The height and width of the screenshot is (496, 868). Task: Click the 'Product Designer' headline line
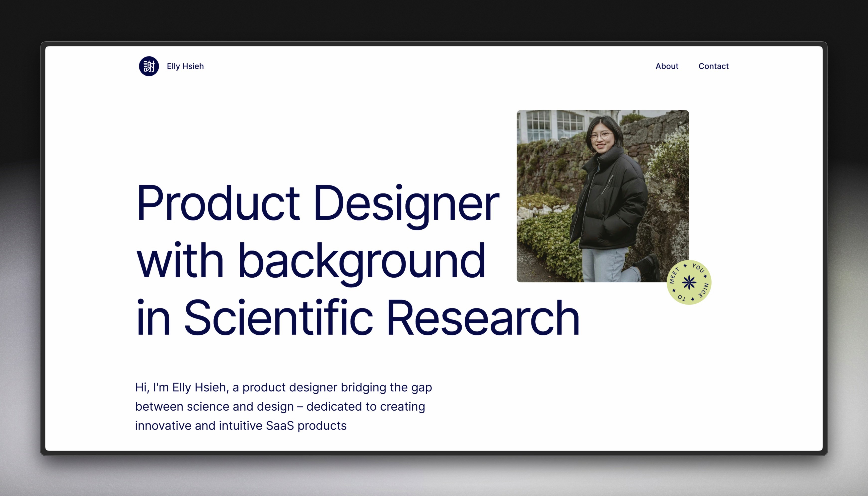(318, 203)
